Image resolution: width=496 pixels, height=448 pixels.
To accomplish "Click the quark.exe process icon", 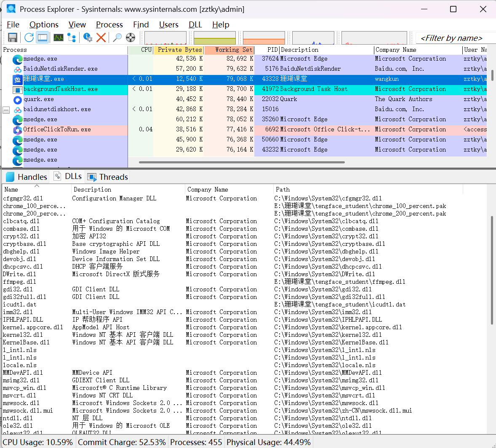I will click(x=18, y=100).
